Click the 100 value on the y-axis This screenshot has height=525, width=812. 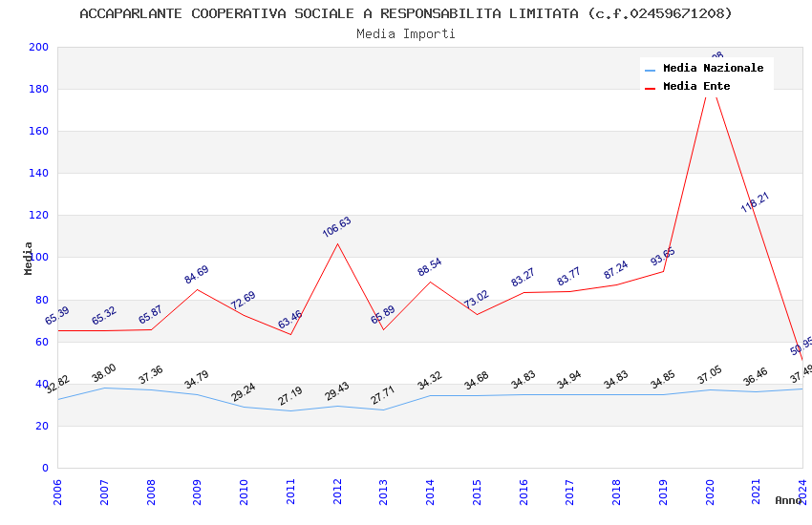[x=39, y=257]
